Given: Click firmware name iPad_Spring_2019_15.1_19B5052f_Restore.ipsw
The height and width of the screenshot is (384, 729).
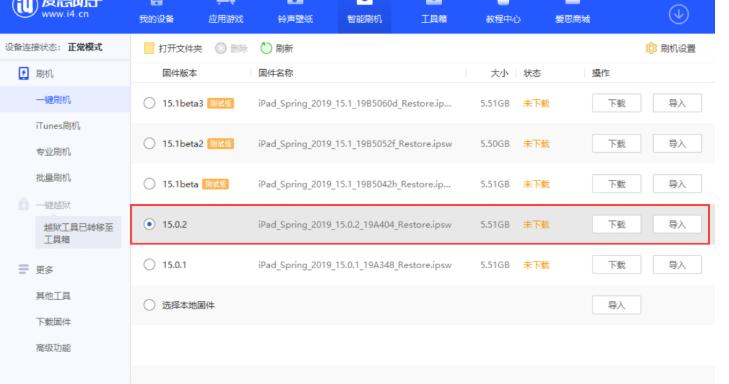Looking at the screenshot, I should tap(355, 144).
